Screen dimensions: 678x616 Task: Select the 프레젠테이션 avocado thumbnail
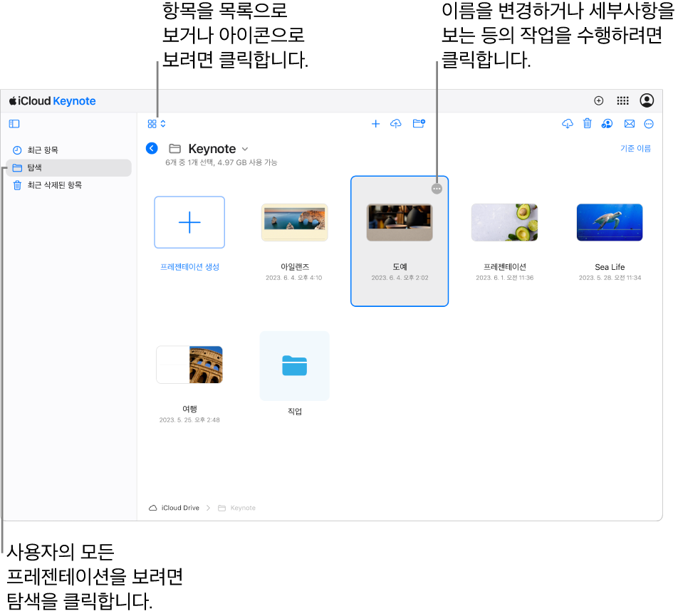pos(505,223)
